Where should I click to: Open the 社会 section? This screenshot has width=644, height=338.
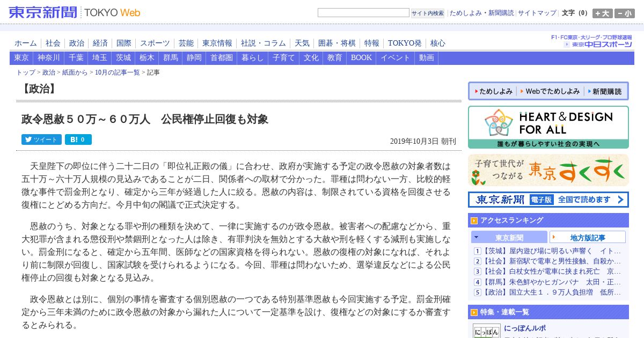[53, 43]
